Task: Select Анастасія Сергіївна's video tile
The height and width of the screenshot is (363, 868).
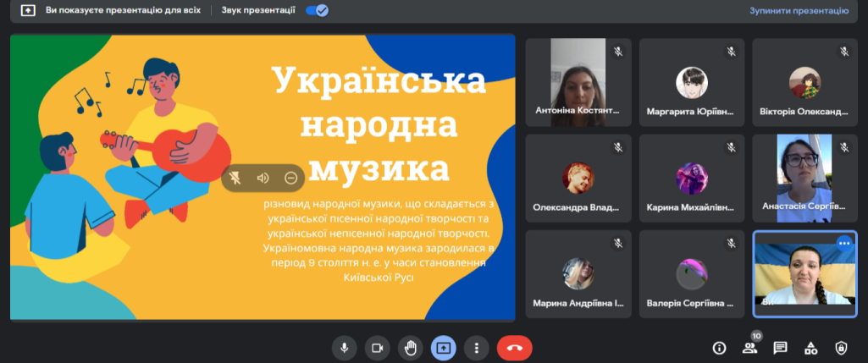Action: pos(804,177)
